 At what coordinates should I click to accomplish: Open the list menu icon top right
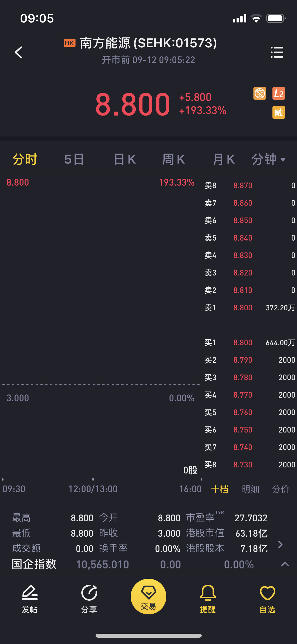277,52
